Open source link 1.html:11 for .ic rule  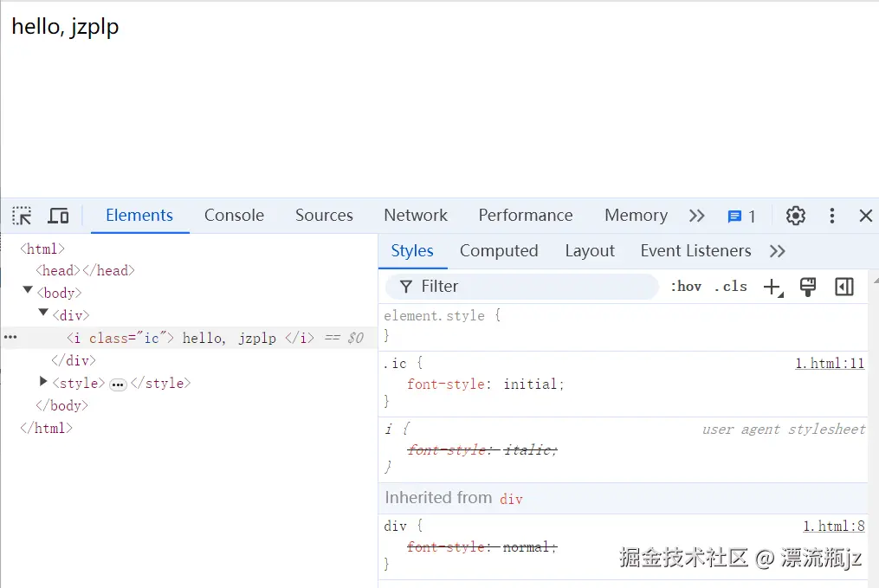point(830,363)
